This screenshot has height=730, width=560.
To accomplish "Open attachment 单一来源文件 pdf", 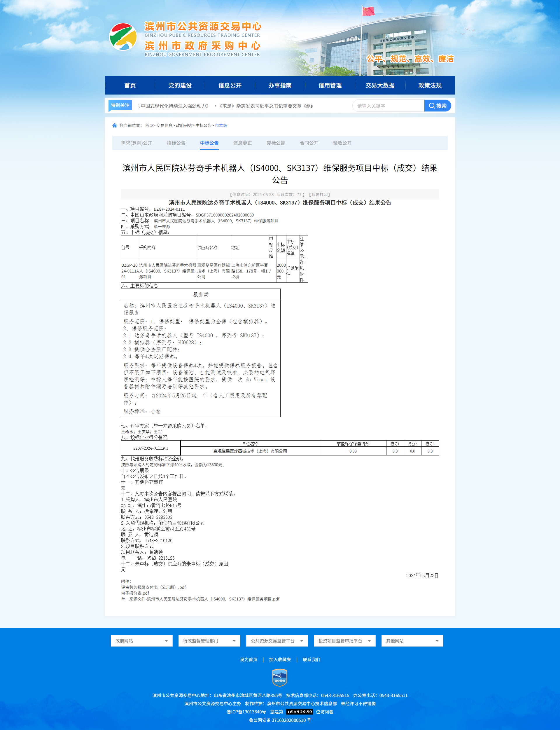I will (200, 599).
